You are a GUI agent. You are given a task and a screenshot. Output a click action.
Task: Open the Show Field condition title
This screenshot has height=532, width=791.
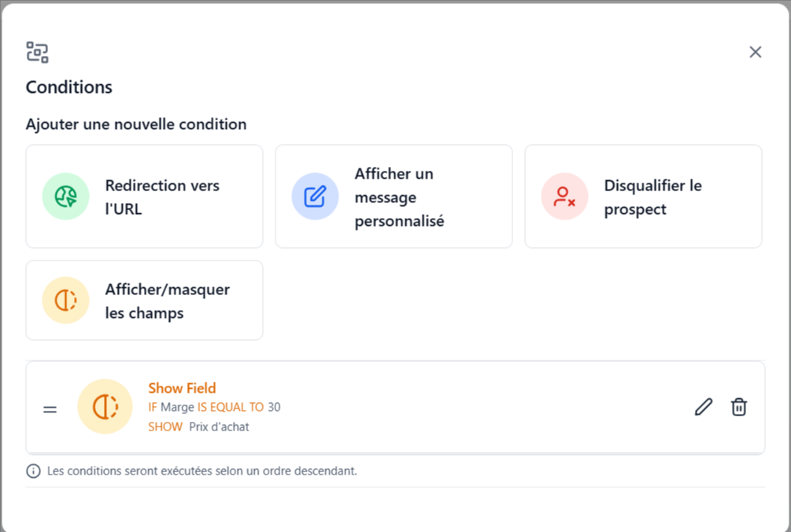pyautogui.click(x=182, y=388)
